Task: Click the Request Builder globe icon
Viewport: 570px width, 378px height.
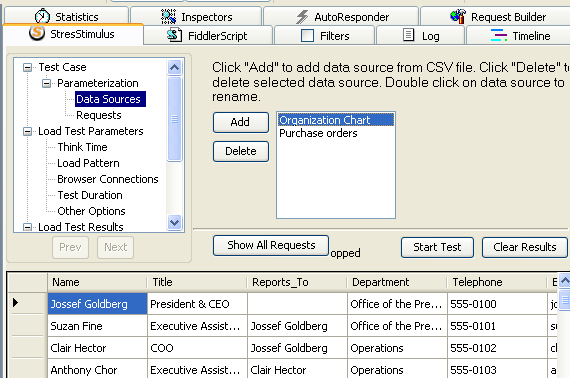Action: click(x=458, y=16)
